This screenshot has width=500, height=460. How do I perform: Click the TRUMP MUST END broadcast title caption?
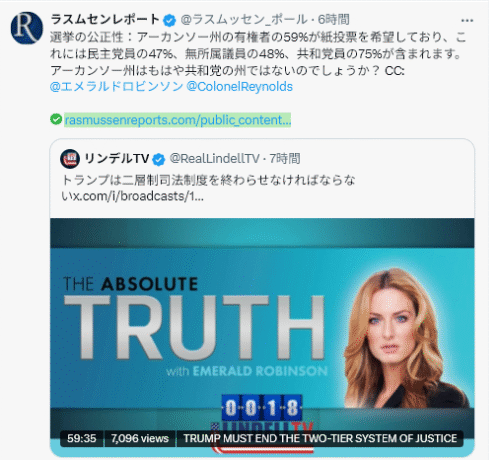tap(320, 438)
